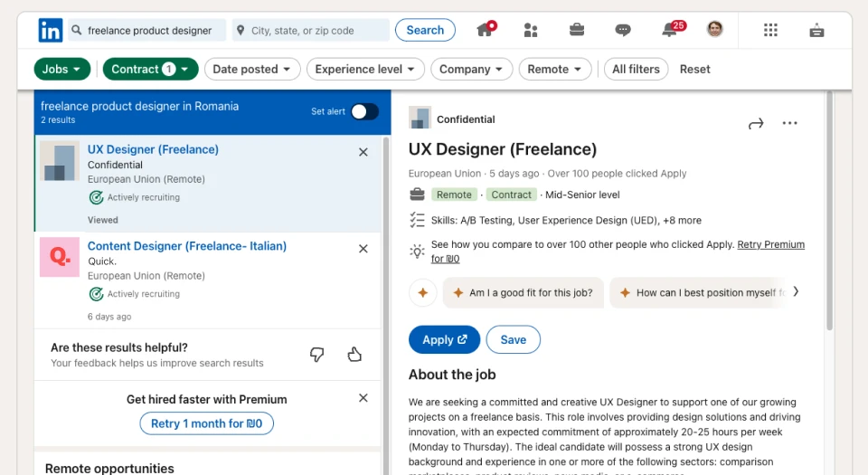Viewport: 868px width, 475px height.
Task: Click the Confidential company logo in list
Action: tap(60, 161)
